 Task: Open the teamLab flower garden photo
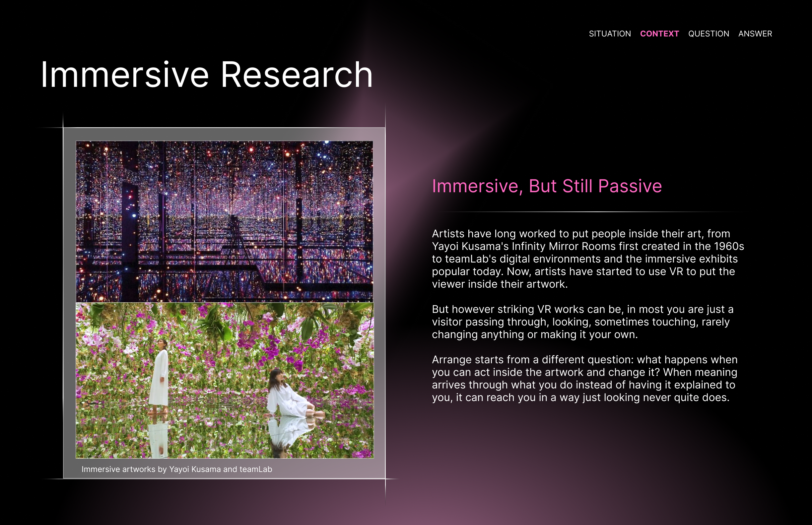(x=225, y=380)
